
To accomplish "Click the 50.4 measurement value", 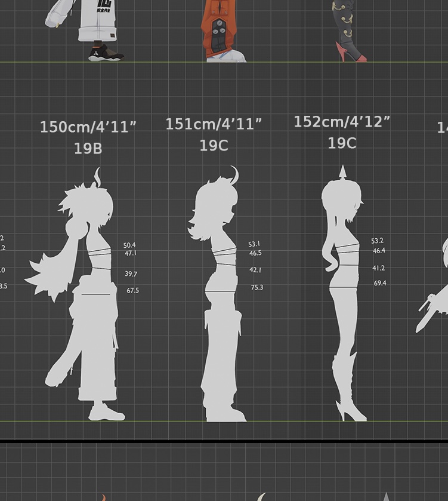I will tap(129, 245).
